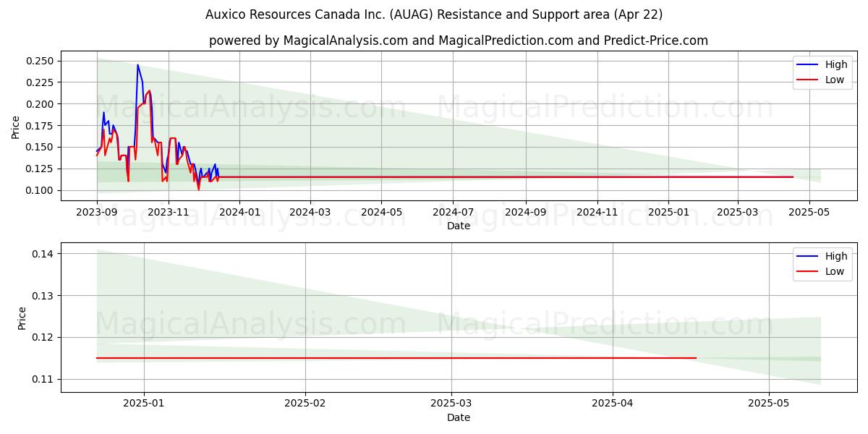Click the 2025-05 tick label on bottom chart
This screenshot has width=868, height=434.
[x=769, y=404]
